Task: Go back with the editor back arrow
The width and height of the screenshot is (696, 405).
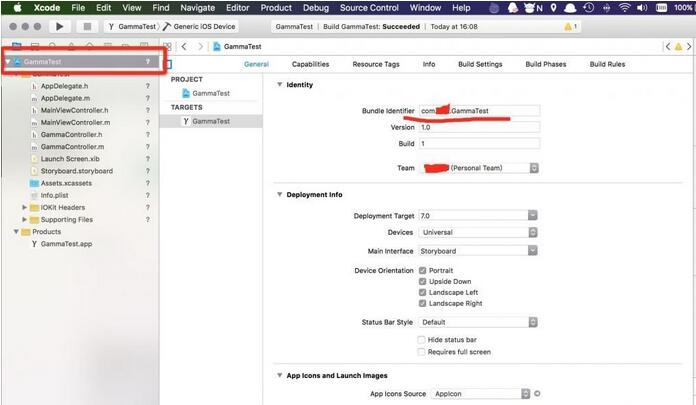Action: pos(184,46)
